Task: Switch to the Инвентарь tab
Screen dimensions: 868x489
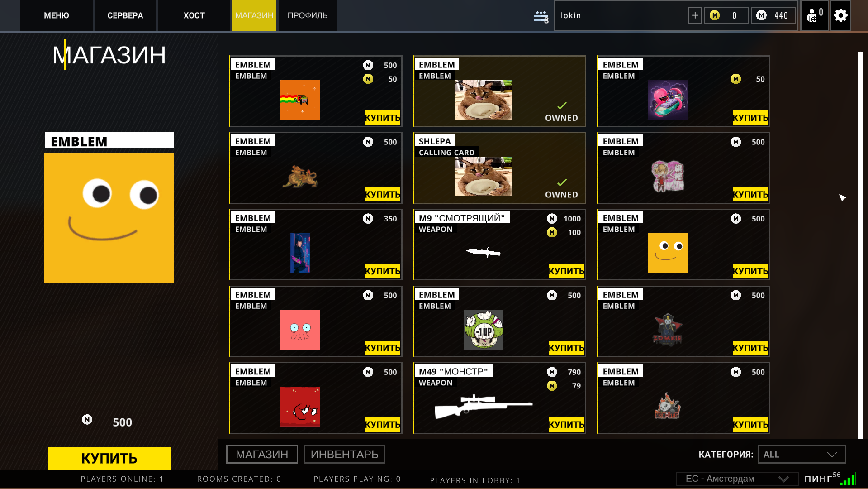Action: pyautogui.click(x=345, y=454)
